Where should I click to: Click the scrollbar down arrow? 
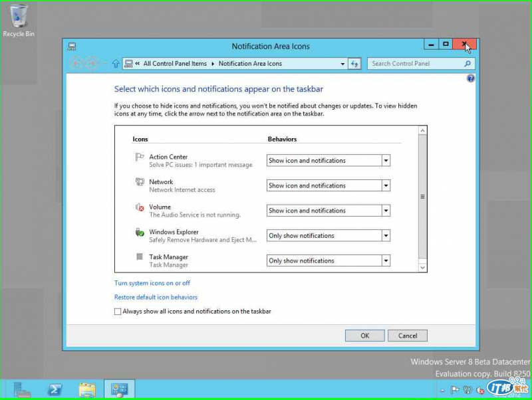point(422,268)
